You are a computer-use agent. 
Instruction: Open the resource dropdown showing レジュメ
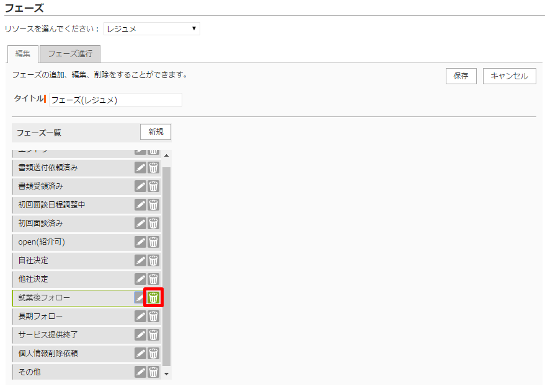point(152,29)
